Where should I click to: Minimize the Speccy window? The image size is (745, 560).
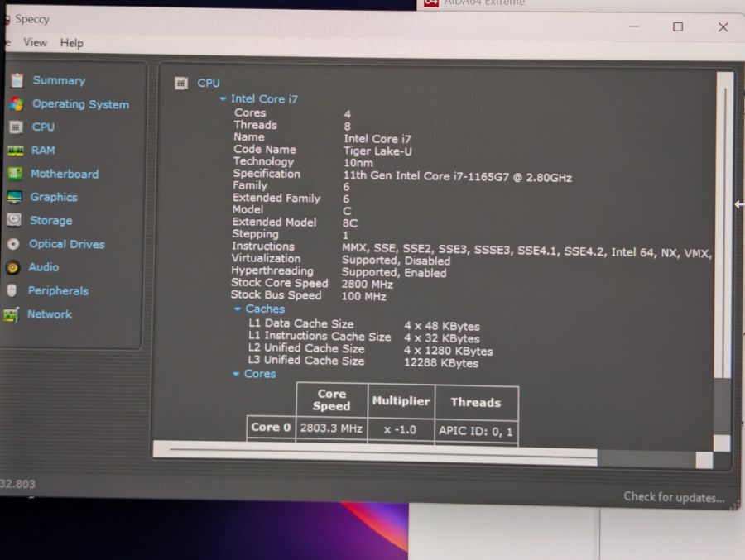click(633, 26)
